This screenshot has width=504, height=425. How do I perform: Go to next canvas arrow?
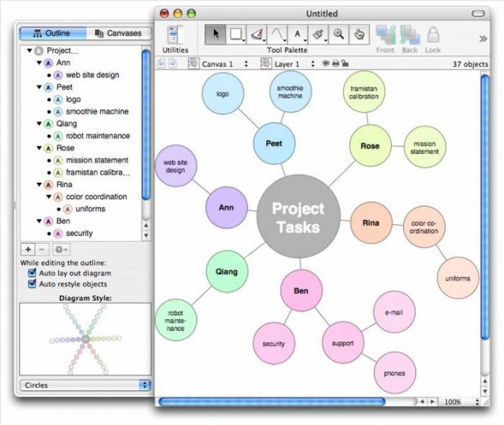click(172, 64)
